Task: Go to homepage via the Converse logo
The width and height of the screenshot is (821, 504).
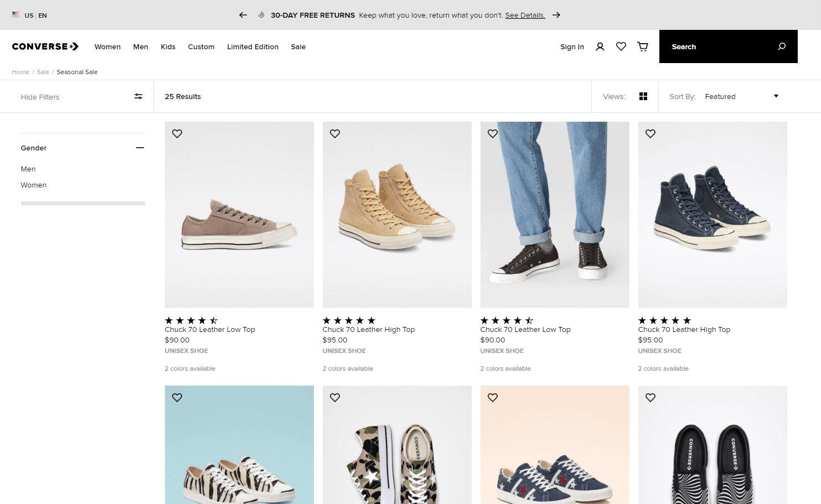Action: point(45,46)
